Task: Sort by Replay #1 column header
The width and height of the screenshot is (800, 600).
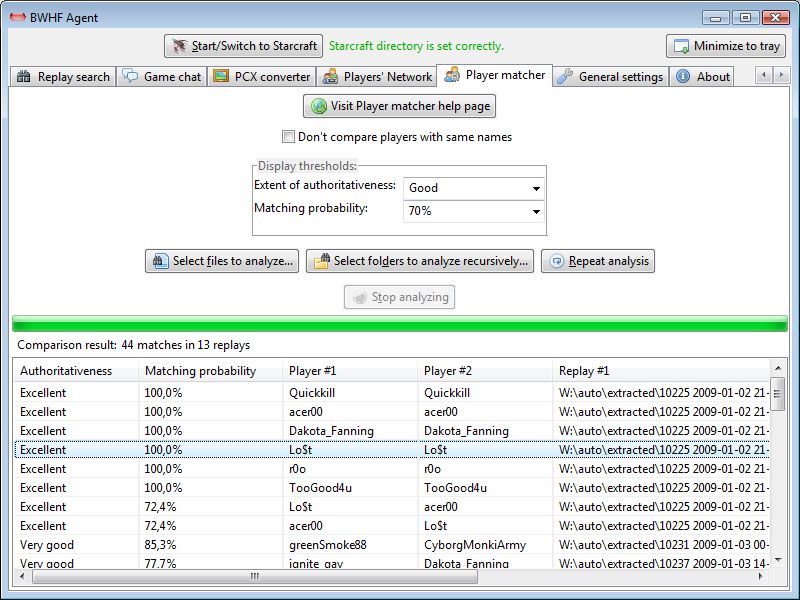Action: [x=661, y=371]
